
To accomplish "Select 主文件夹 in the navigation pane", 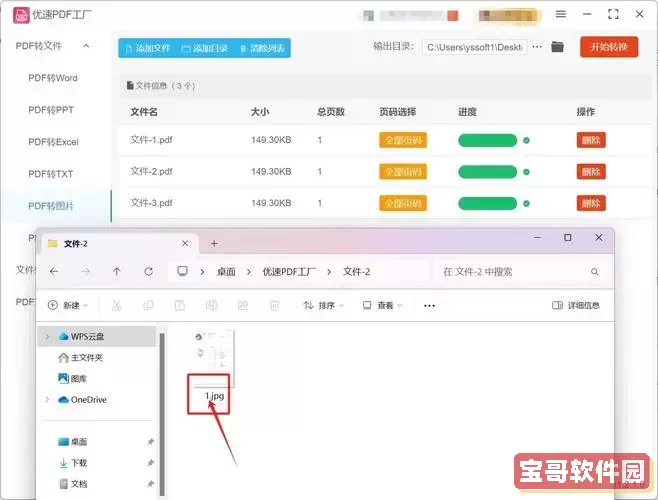I will click(x=81, y=358).
